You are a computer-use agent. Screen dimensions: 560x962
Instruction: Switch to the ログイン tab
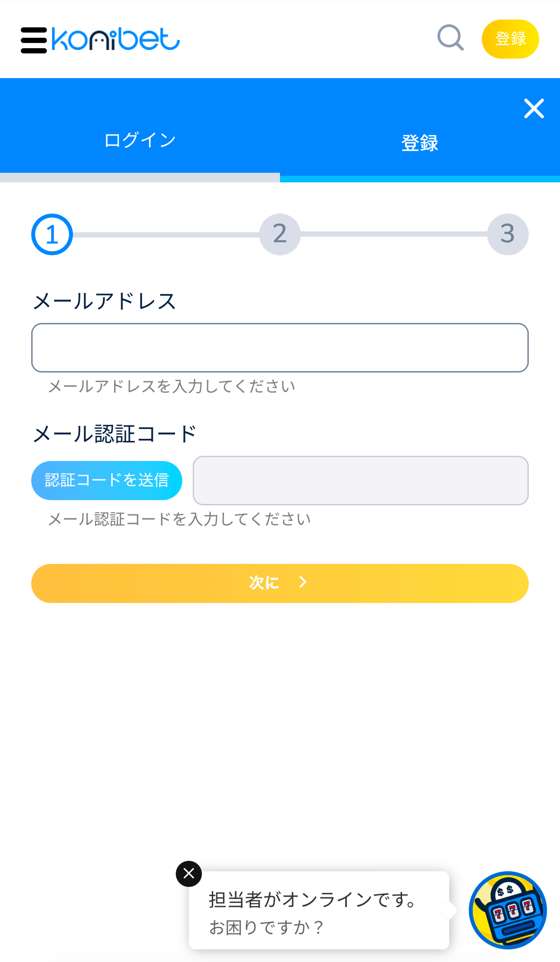click(x=140, y=141)
